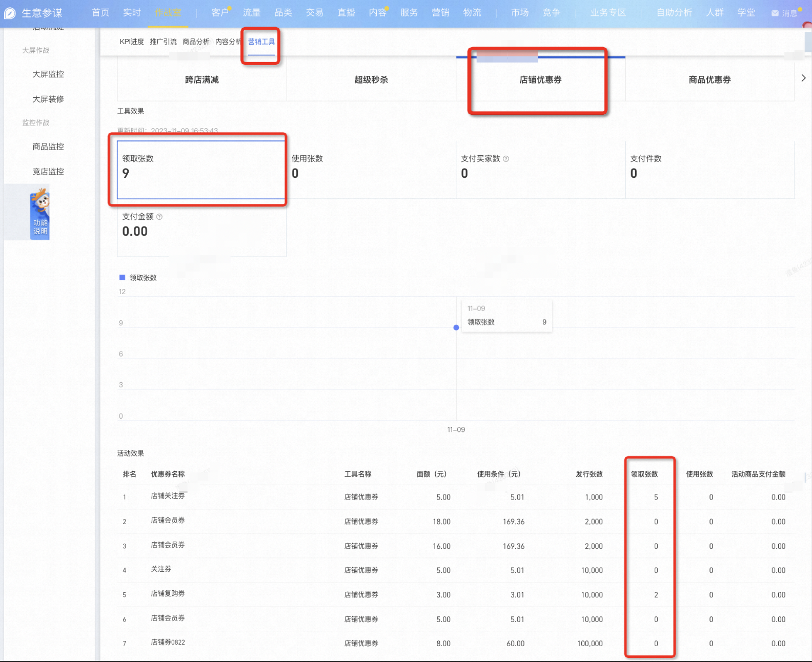This screenshot has width=812, height=662.
Task: Open 交易 in top navigation
Action: (x=315, y=12)
